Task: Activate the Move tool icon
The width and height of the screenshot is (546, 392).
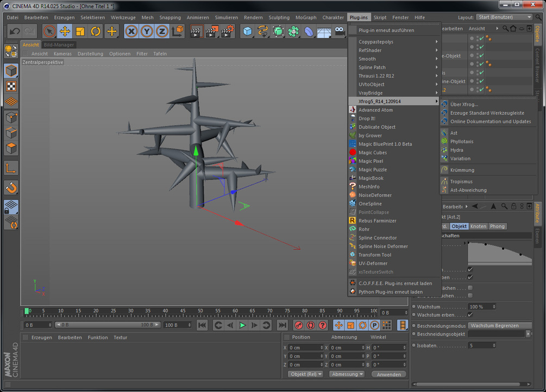Action: click(65, 31)
